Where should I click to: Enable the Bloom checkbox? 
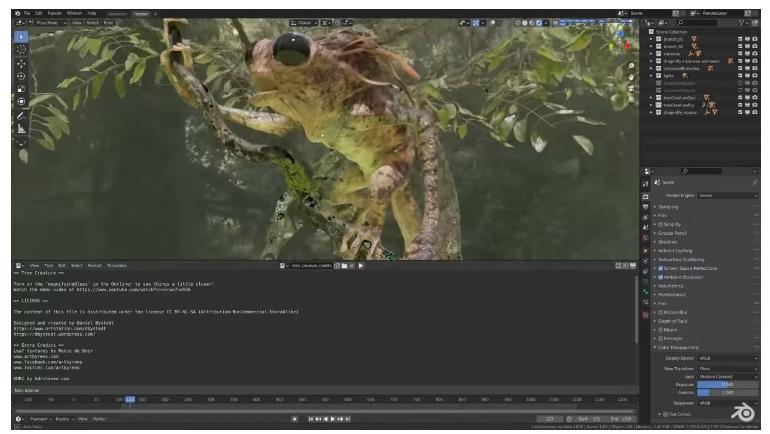point(661,330)
